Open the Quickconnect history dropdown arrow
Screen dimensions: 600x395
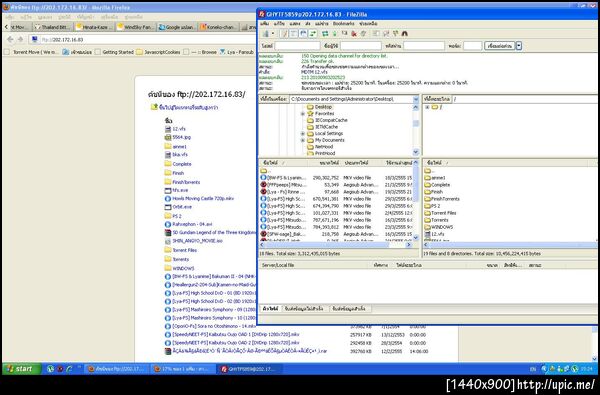519,46
